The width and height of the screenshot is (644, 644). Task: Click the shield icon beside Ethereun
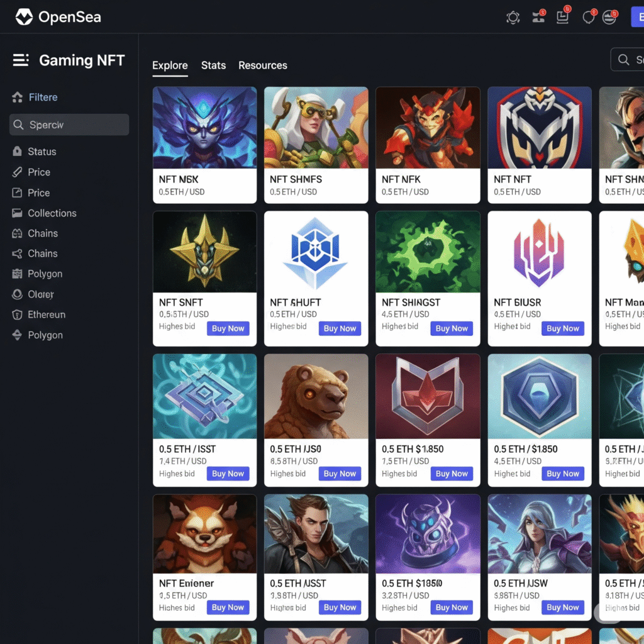click(17, 314)
